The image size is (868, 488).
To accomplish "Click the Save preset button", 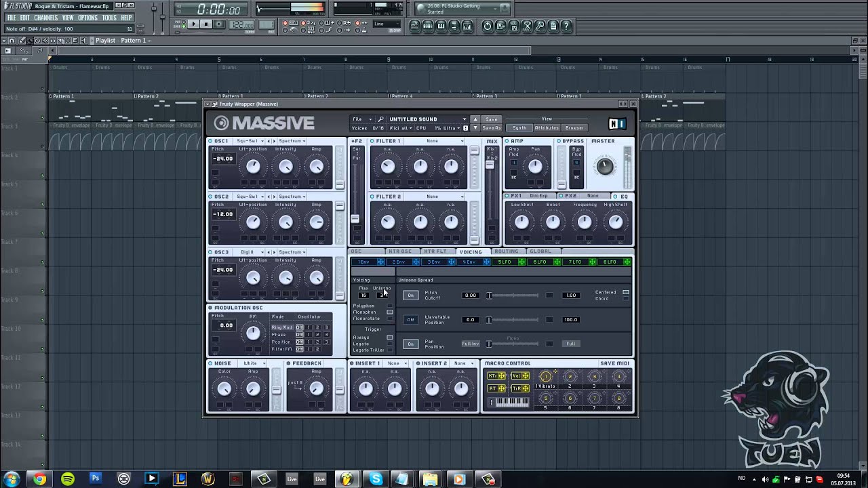I will [x=492, y=119].
